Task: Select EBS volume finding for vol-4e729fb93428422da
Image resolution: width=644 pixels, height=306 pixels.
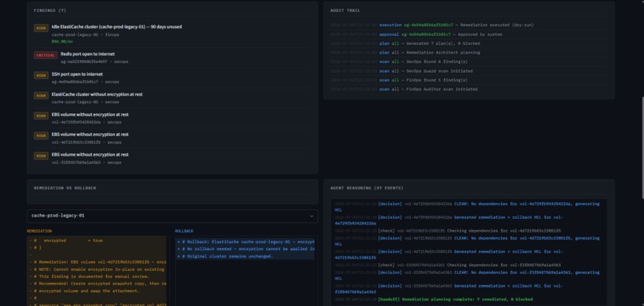Action: tap(172, 118)
